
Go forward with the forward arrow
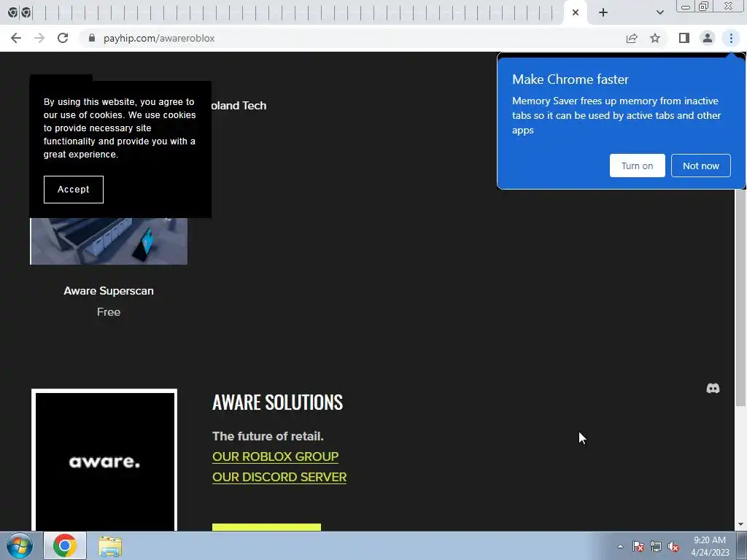pyautogui.click(x=39, y=38)
